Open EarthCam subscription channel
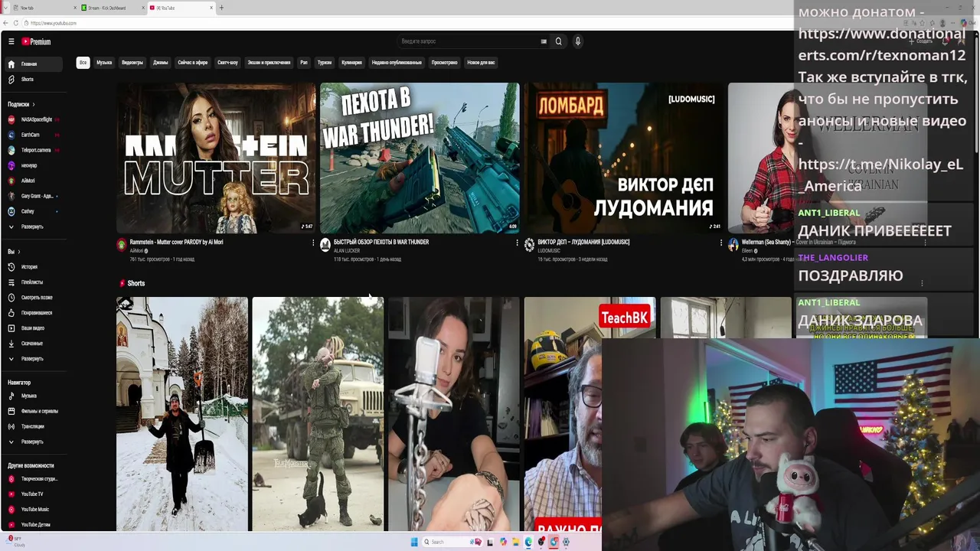This screenshot has width=980, height=551. pos(33,135)
